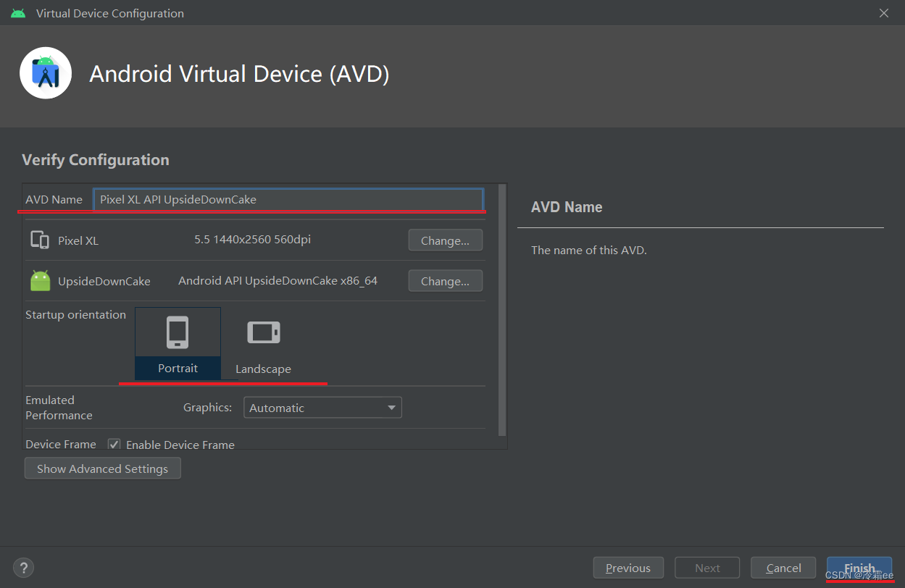Click Change next to Pixel XL device
The image size is (905, 588).
coord(445,240)
